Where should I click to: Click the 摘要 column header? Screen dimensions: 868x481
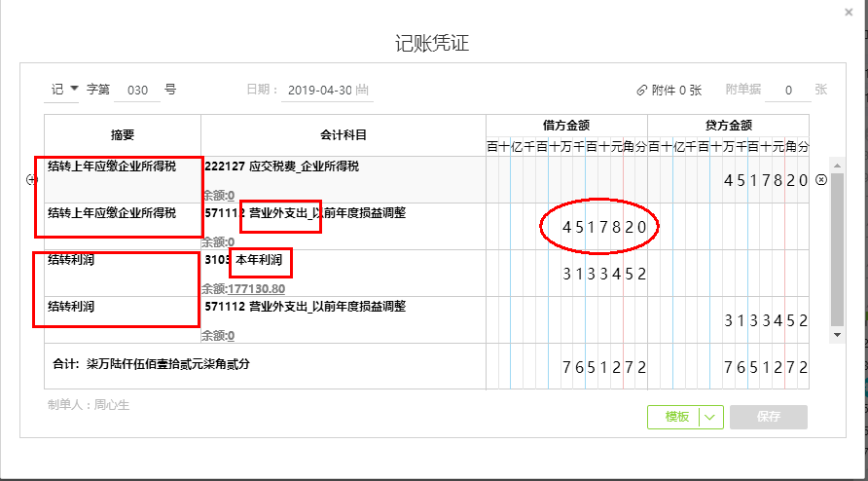click(123, 135)
